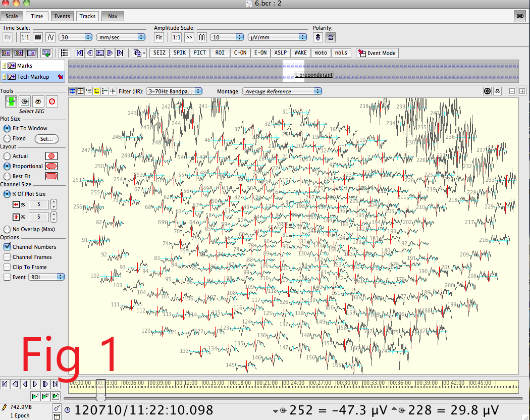Select the Best Fit layout radio button
Screen dimensions: 530x420
point(7,176)
